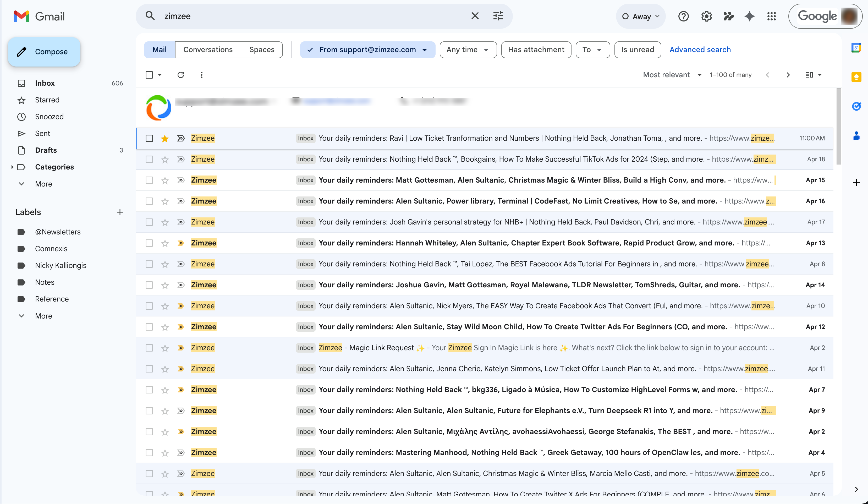Viewport: 868px width, 504px height.
Task: Open Google account profile avatar
Action: coord(849,16)
